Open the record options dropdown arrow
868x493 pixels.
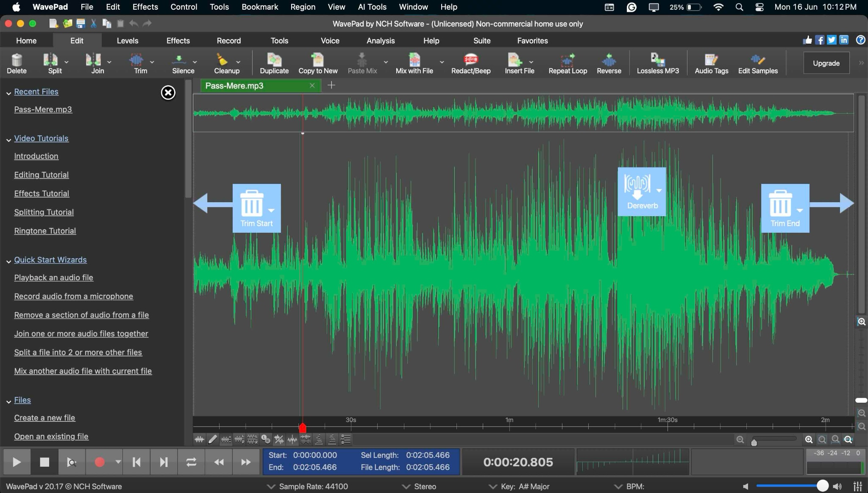(x=118, y=462)
